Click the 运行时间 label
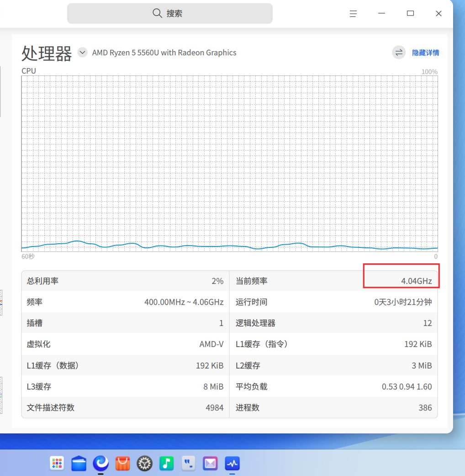Viewport: 465px width, 476px height. click(252, 302)
